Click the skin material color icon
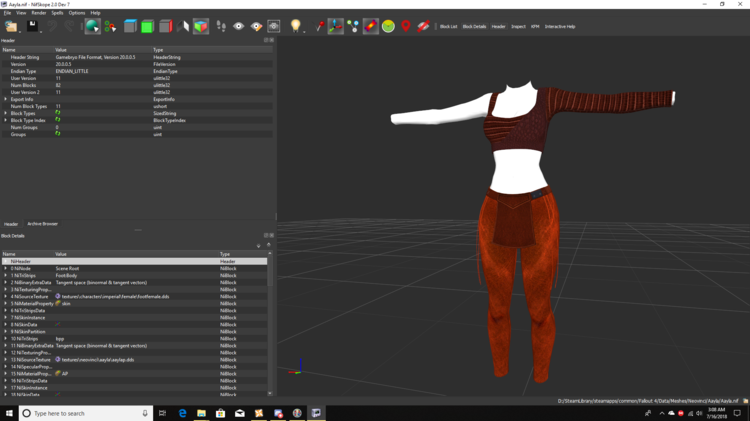The height and width of the screenshot is (421, 750). 58,303
